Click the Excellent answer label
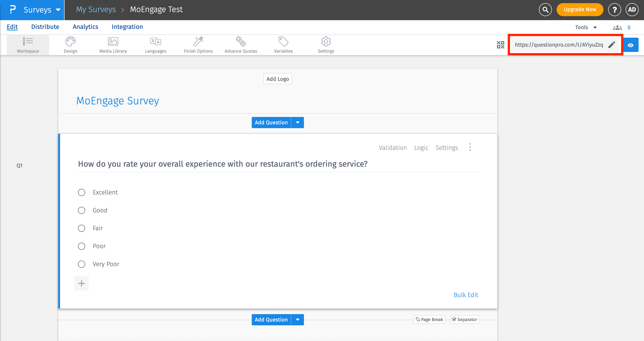The width and height of the screenshot is (644, 341). (105, 192)
